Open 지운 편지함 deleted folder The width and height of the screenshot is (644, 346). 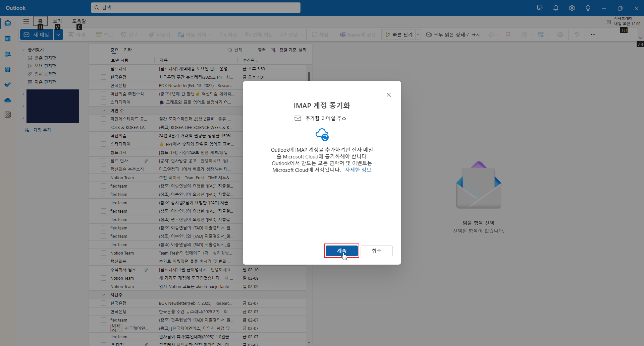click(x=45, y=82)
